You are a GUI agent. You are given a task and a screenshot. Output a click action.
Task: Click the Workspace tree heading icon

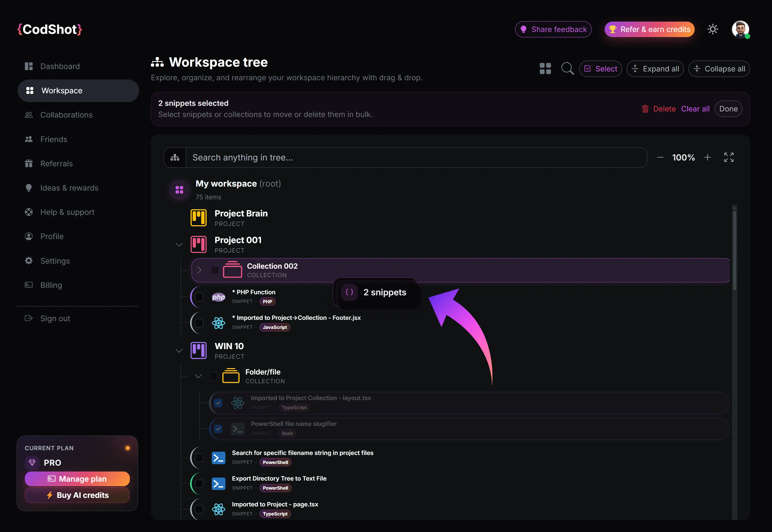click(157, 62)
